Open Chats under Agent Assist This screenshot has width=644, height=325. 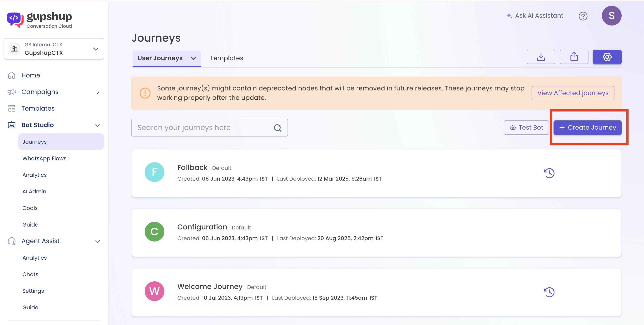pos(30,274)
